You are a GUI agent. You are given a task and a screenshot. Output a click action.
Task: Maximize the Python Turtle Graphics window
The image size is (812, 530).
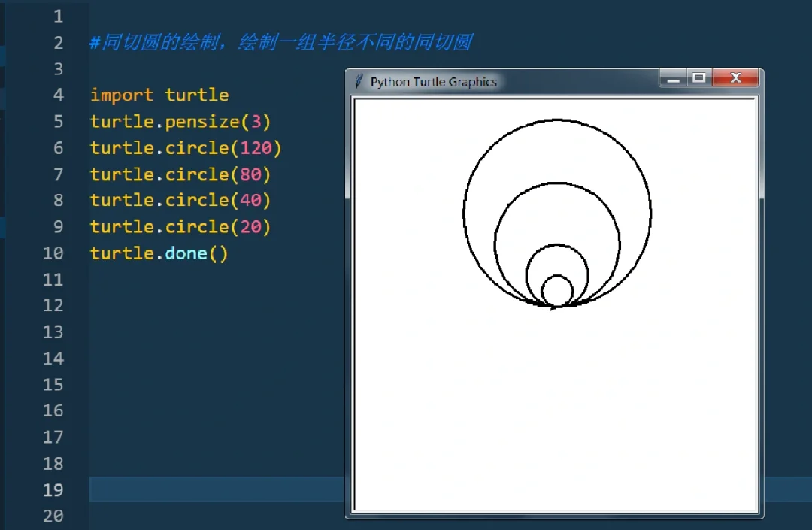click(x=699, y=78)
